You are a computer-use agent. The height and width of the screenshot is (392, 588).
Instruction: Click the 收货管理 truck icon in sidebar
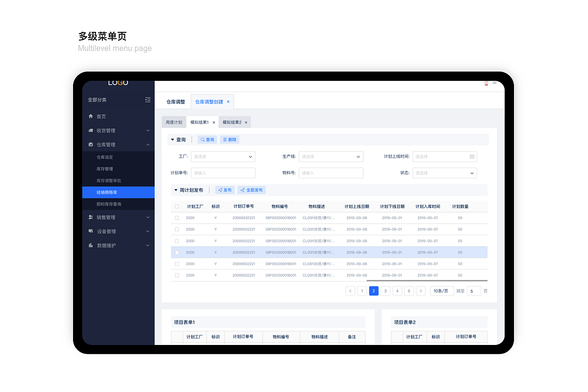(x=91, y=131)
